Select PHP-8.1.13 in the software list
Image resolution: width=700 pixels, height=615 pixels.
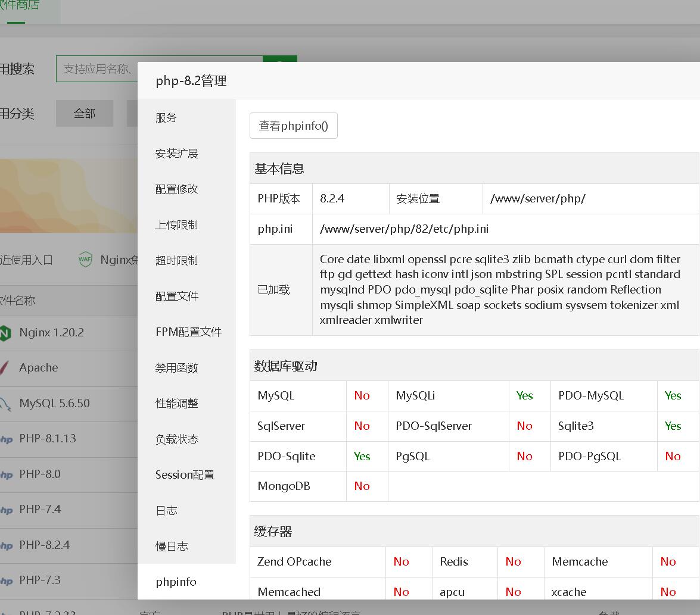click(x=48, y=438)
